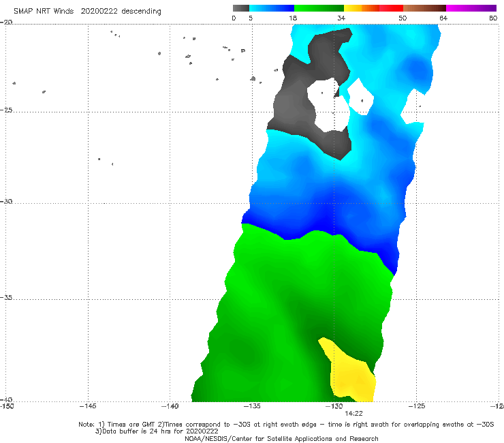Click the longitude label '-130'
Image resolution: width=504 pixels, height=443 pixels.
click(334, 406)
